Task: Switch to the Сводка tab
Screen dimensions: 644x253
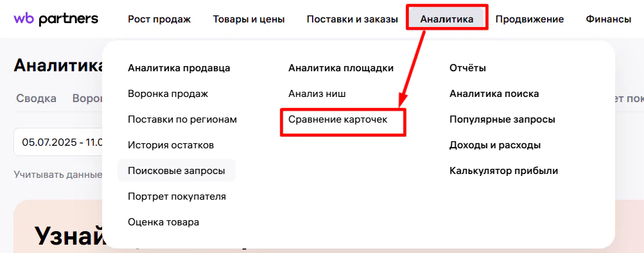Action: pyautogui.click(x=36, y=99)
